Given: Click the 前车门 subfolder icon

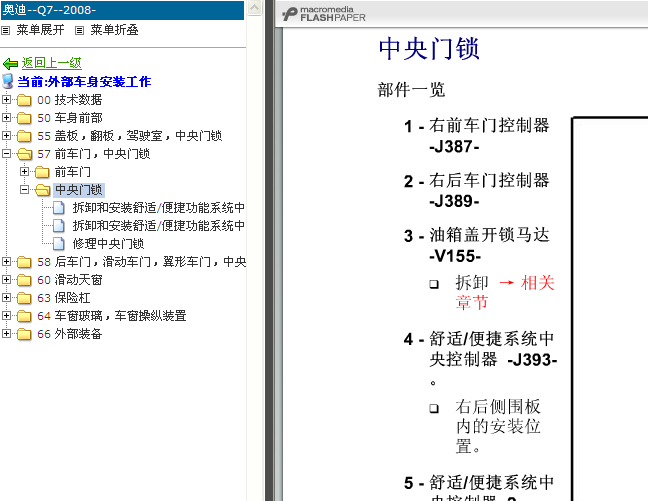Looking at the screenshot, I should click(x=42, y=172).
